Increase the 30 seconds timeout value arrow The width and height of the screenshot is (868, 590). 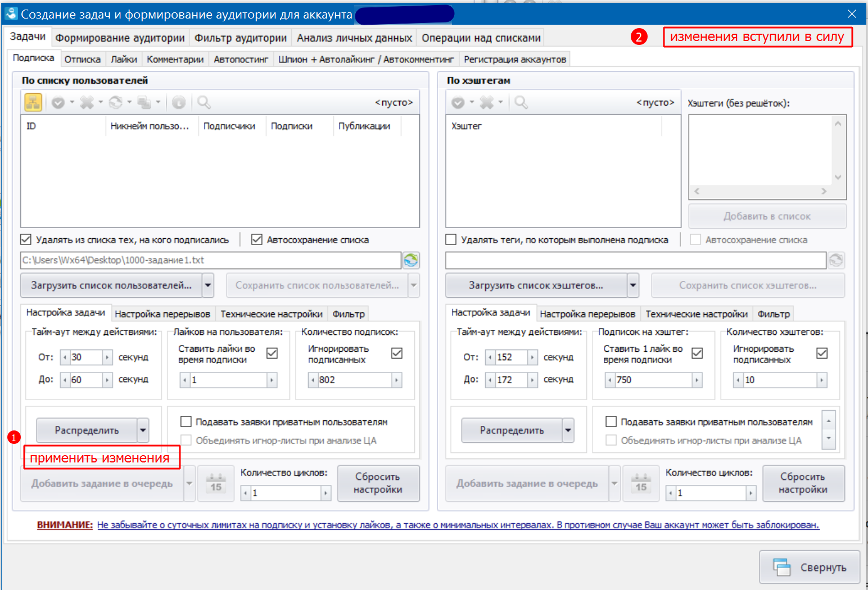(x=107, y=357)
